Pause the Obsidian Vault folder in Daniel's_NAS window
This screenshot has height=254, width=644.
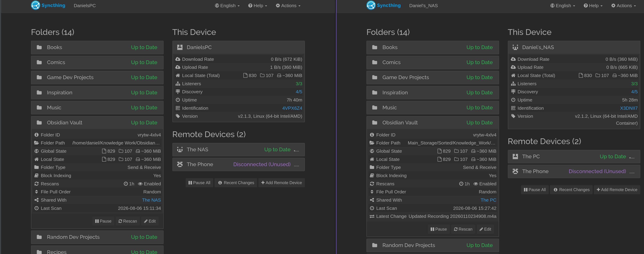439,229
